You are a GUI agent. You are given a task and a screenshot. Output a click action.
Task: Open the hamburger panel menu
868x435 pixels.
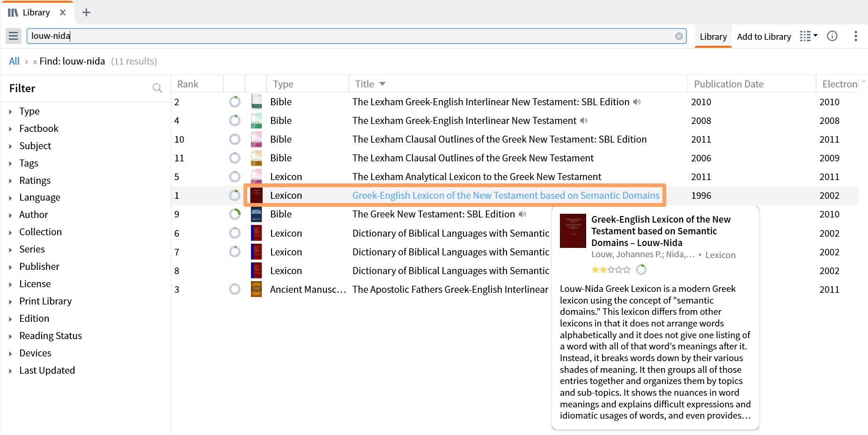click(14, 36)
